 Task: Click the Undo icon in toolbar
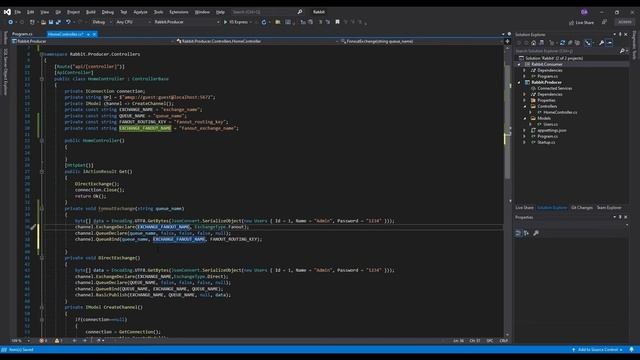click(x=68, y=22)
